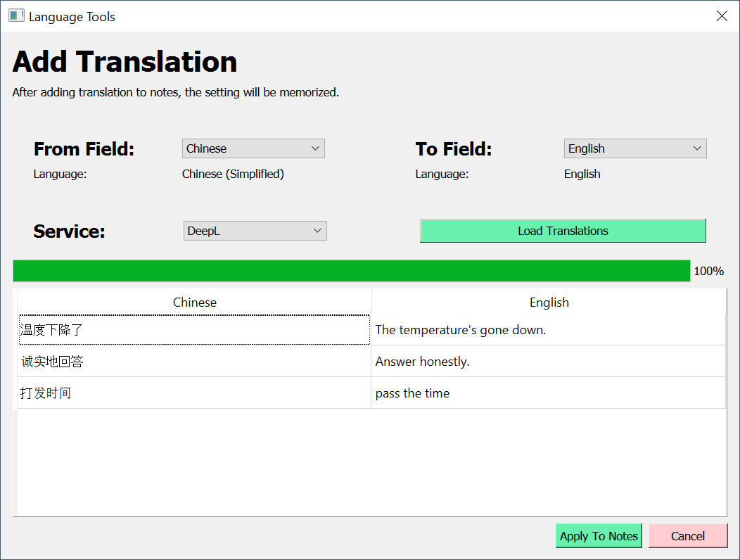This screenshot has height=560, width=740.
Task: Open the To Field dropdown showing English
Action: (x=634, y=148)
